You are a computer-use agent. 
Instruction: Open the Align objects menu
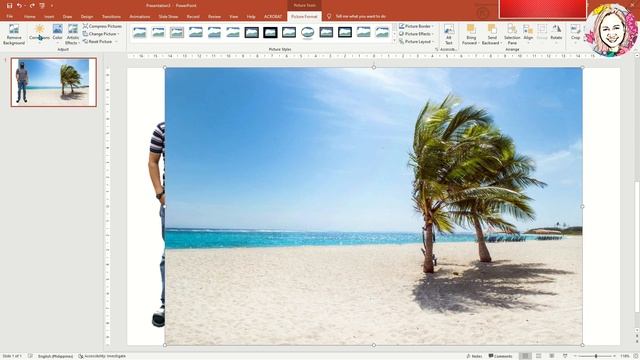(528, 34)
